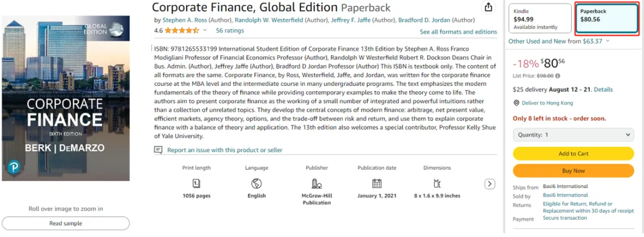Click the Corporate Finance book cover image

tap(66, 98)
